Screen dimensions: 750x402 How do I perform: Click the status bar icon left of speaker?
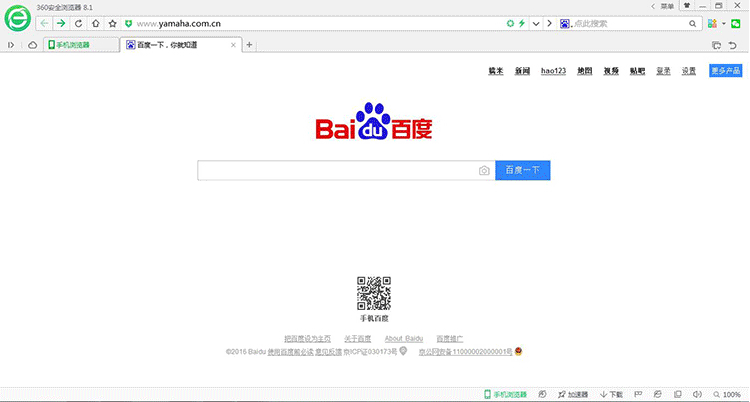(x=677, y=394)
